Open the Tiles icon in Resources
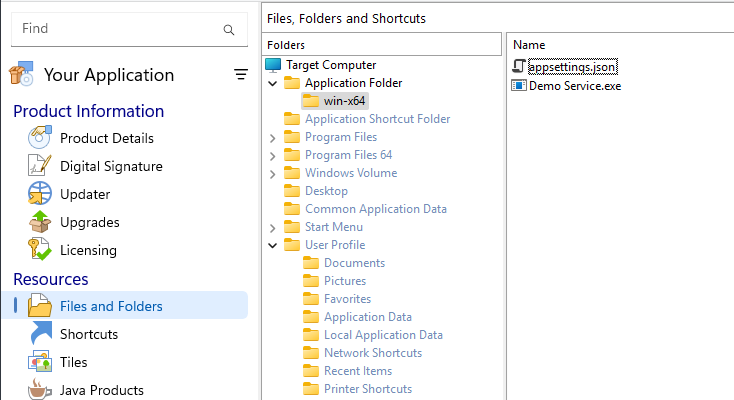Image resolution: width=734 pixels, height=400 pixels. click(39, 363)
